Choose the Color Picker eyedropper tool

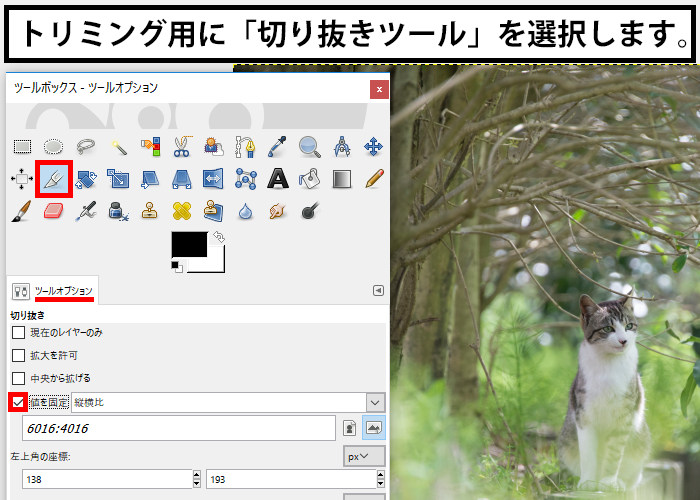pyautogui.click(x=277, y=147)
